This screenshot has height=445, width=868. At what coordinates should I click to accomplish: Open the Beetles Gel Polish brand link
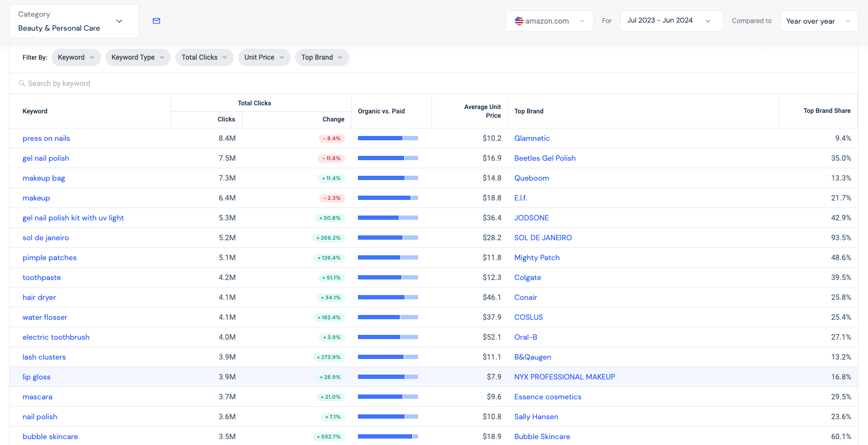tap(545, 158)
